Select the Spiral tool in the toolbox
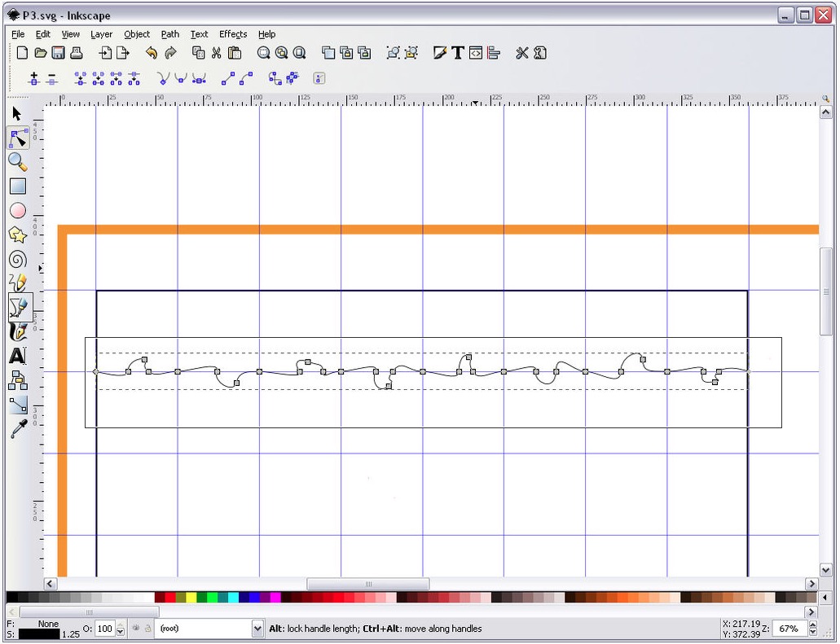The height and width of the screenshot is (644, 840). pyautogui.click(x=17, y=260)
